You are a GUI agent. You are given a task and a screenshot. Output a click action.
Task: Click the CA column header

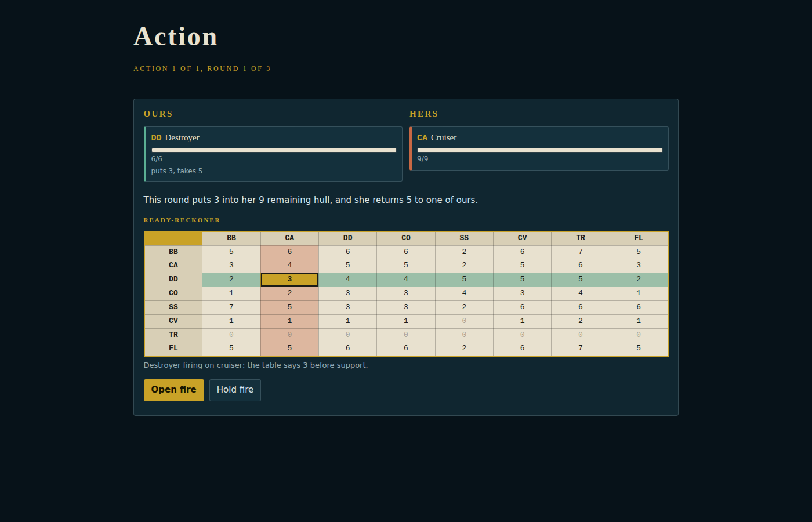[x=289, y=238]
